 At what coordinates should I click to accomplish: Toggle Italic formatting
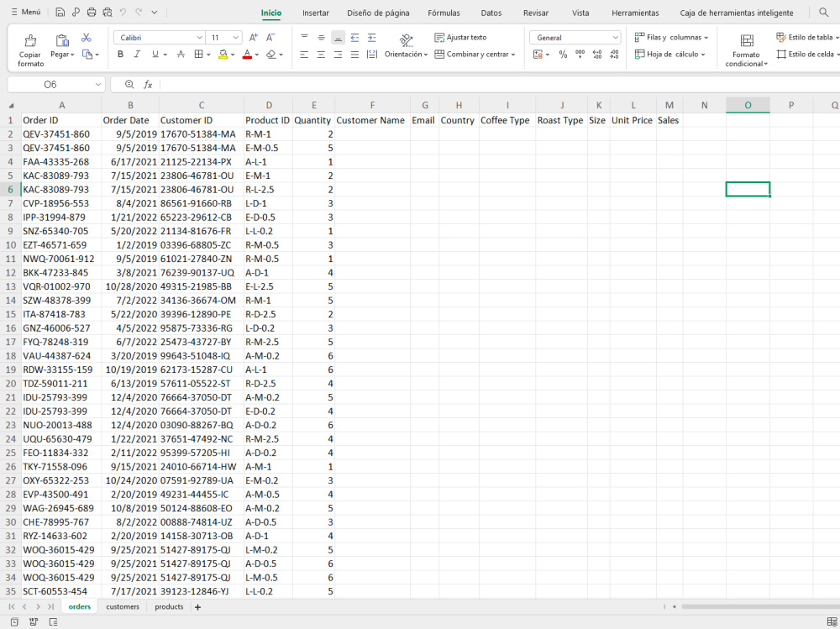pyautogui.click(x=137, y=54)
